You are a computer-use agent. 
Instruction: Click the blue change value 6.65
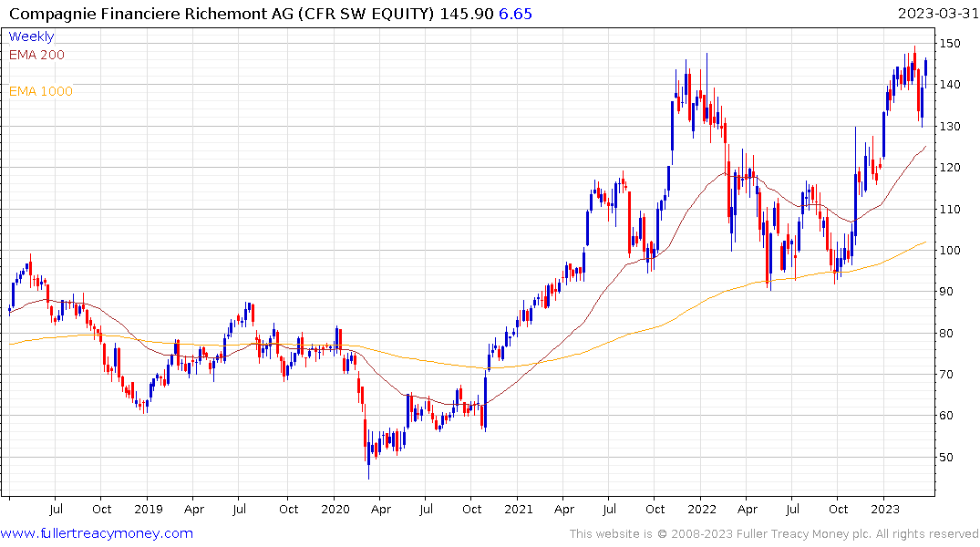[516, 14]
